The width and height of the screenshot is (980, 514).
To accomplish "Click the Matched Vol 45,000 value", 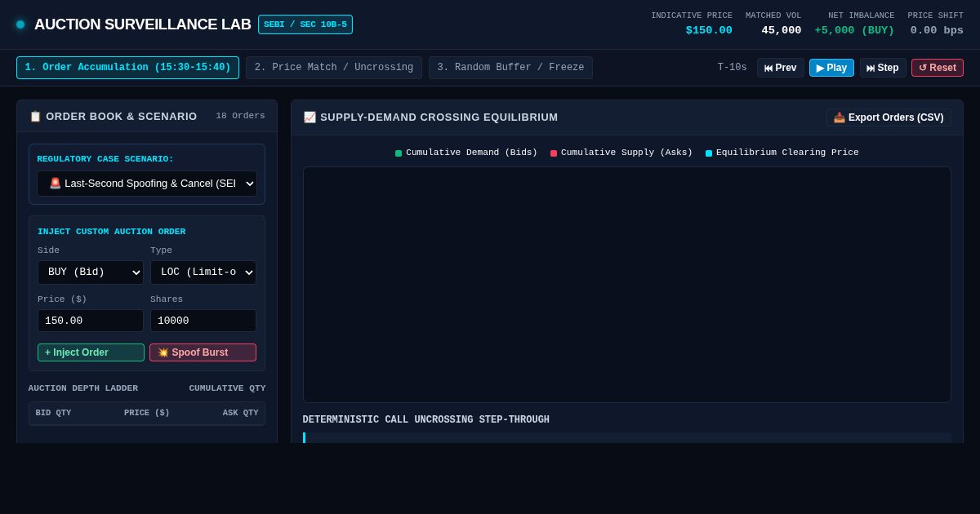I will [782, 30].
